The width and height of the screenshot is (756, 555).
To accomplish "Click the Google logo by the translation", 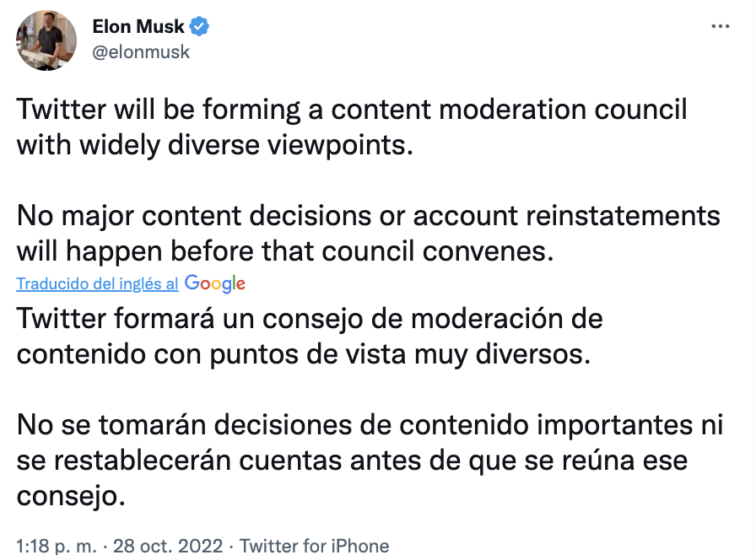I will coord(215,284).
